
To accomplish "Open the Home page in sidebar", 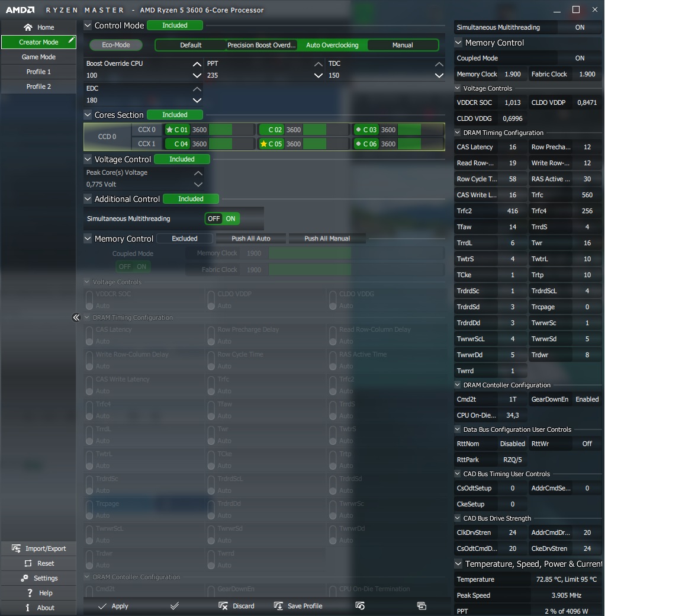I will point(38,27).
